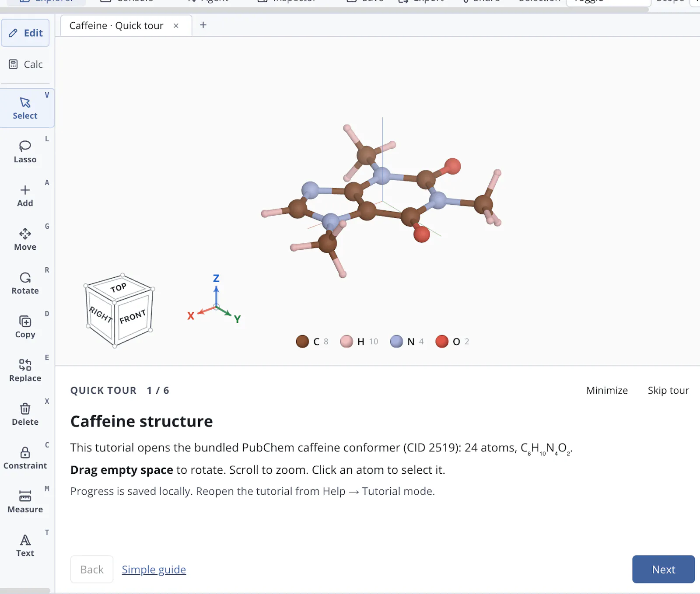
Task: Activate the Move tool
Action: click(x=26, y=239)
